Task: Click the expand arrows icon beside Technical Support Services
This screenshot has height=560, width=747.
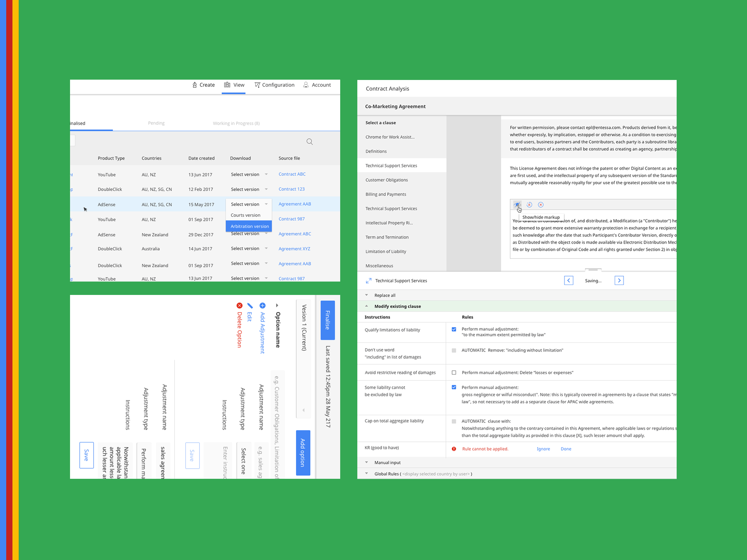Action: point(369,281)
